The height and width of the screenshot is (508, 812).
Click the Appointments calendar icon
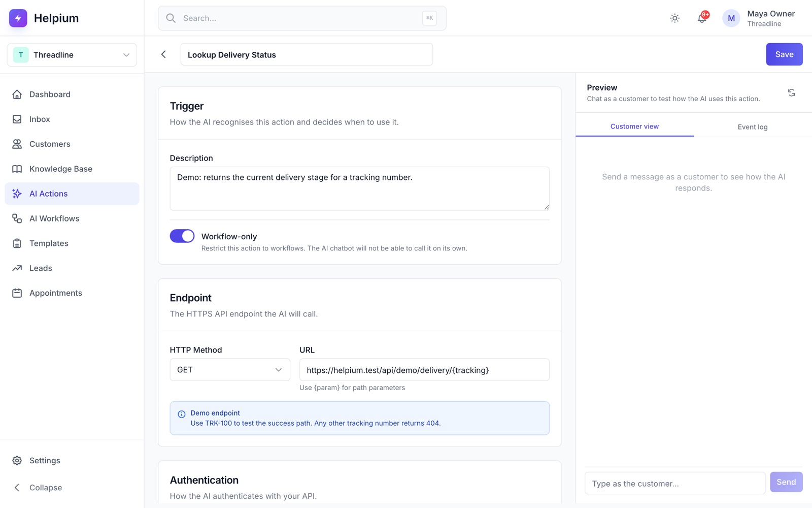pyautogui.click(x=17, y=293)
